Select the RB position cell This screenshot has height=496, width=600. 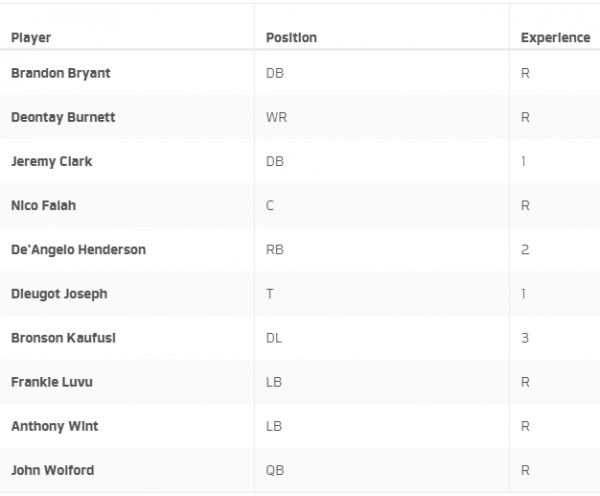[275, 250]
